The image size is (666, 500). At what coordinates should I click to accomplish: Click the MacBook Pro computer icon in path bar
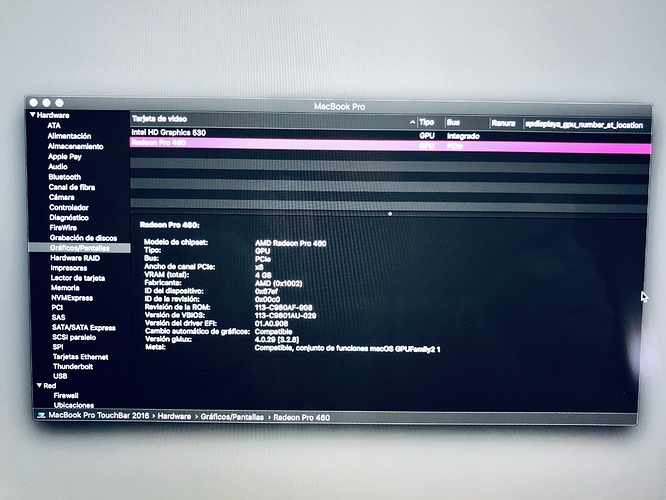41,415
